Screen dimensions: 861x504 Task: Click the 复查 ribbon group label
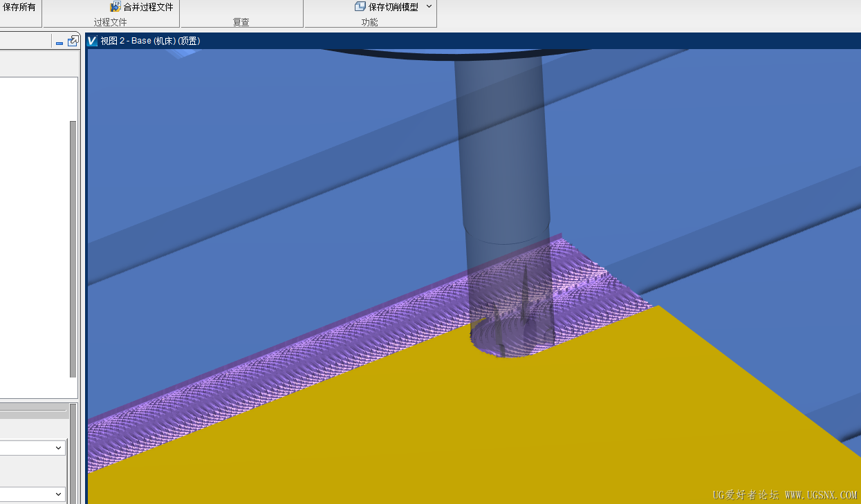point(241,22)
